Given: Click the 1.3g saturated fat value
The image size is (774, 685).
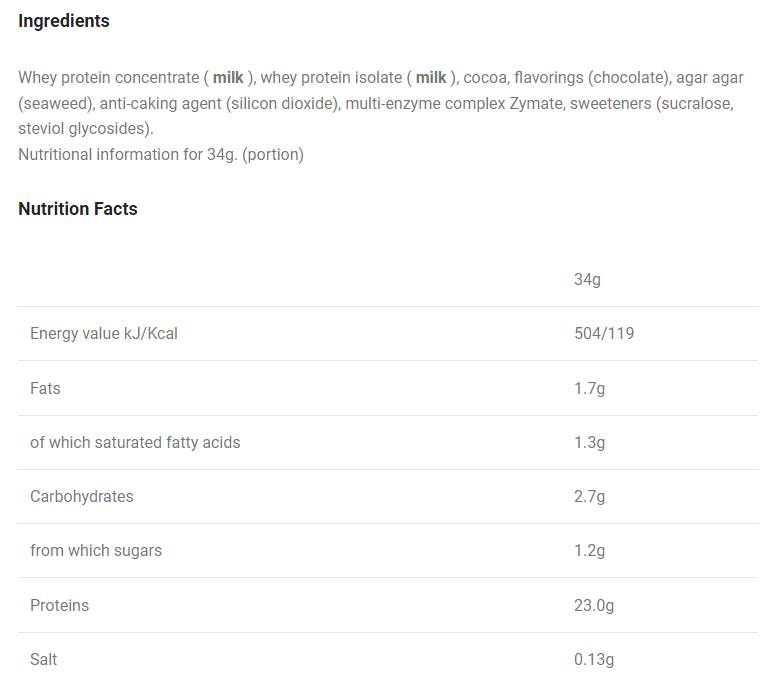Looking at the screenshot, I should click(x=589, y=442).
